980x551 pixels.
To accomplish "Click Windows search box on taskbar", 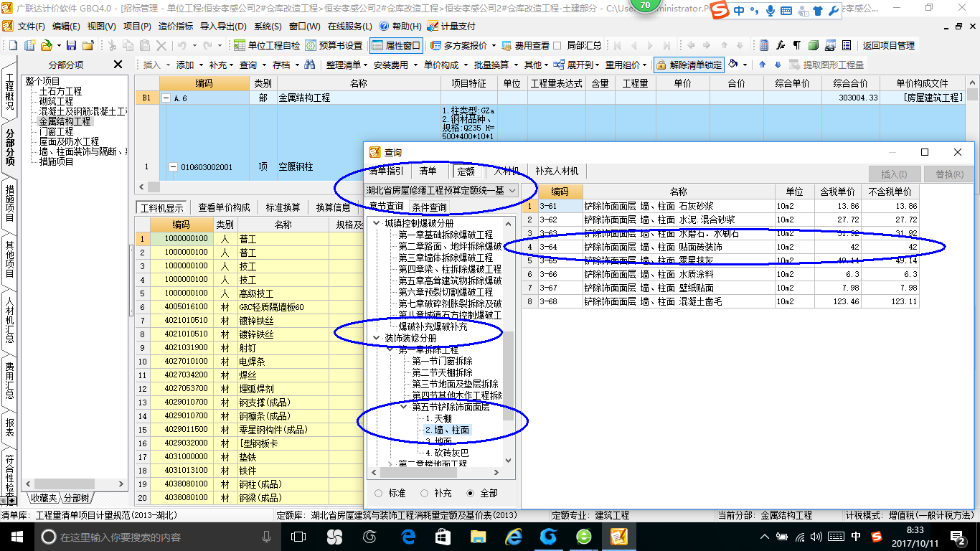I will pyautogui.click(x=156, y=536).
